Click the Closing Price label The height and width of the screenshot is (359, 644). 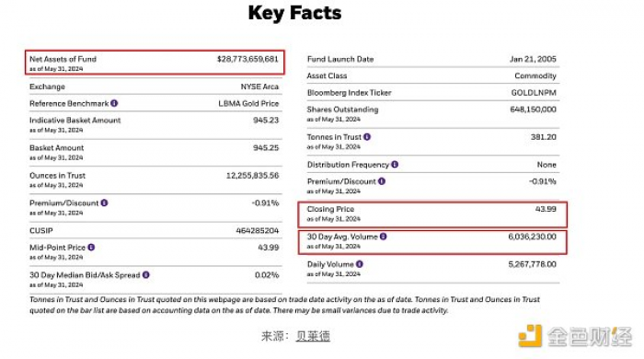click(x=330, y=209)
